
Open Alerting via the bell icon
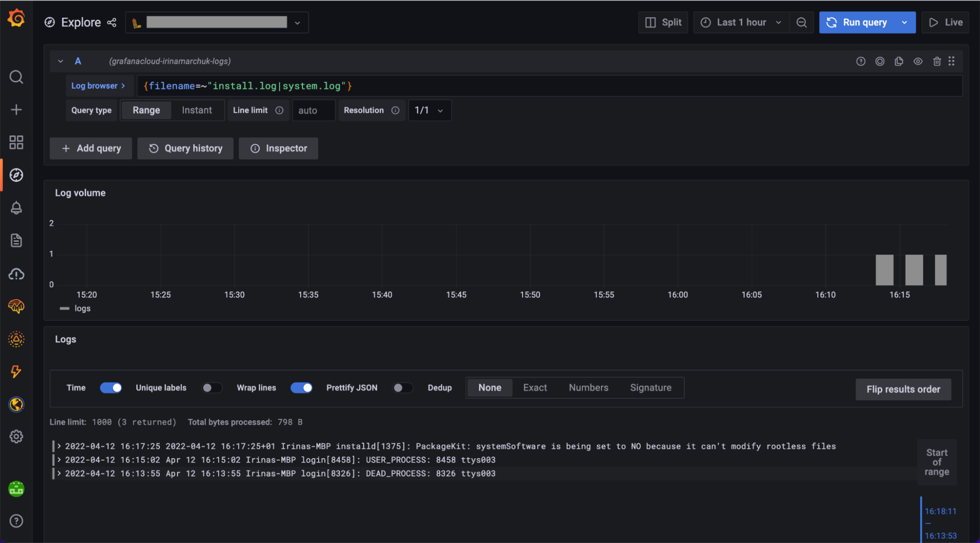click(x=16, y=207)
